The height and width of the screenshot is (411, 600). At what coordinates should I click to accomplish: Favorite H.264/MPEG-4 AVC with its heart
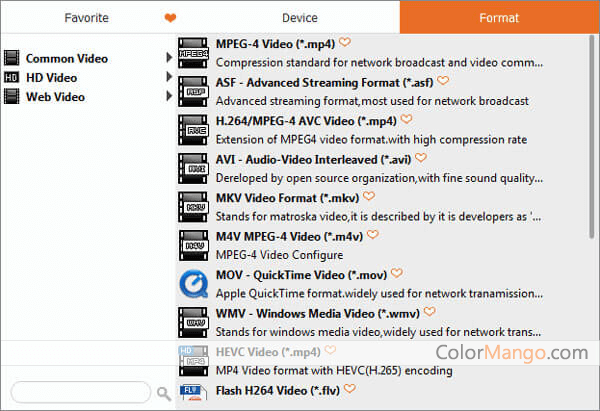tap(406, 119)
